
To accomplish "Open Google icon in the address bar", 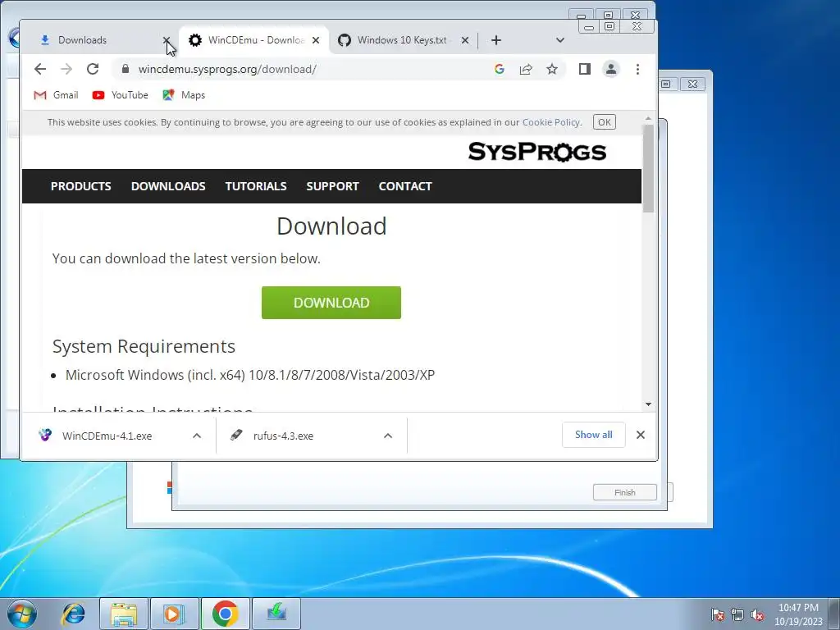I will [500, 69].
